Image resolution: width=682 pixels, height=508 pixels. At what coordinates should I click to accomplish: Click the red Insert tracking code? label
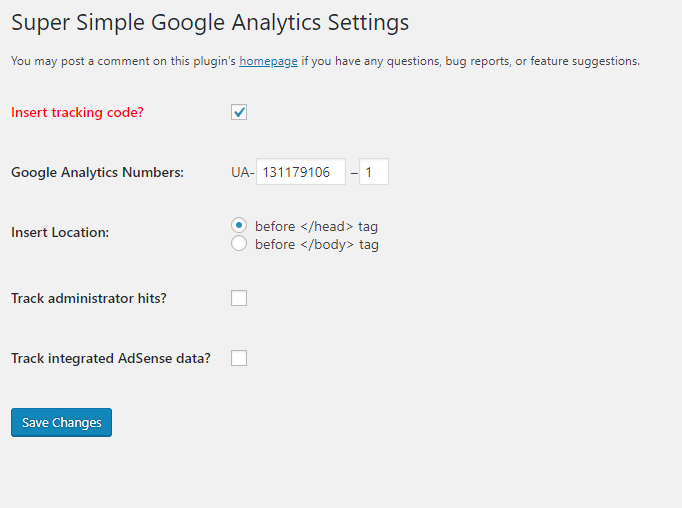click(77, 112)
